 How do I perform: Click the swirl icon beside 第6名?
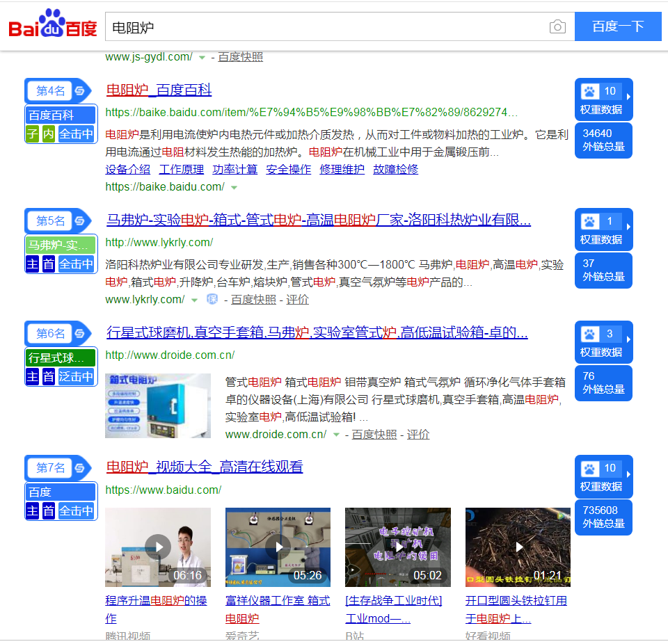coord(79,334)
